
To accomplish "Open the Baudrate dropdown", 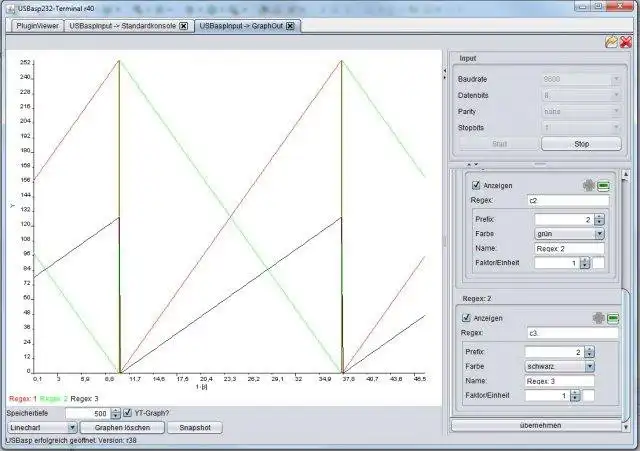I will (616, 79).
